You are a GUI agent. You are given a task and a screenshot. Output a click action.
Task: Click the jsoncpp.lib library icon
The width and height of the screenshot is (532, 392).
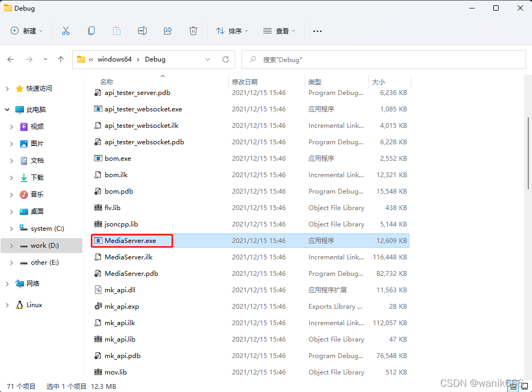(x=98, y=224)
